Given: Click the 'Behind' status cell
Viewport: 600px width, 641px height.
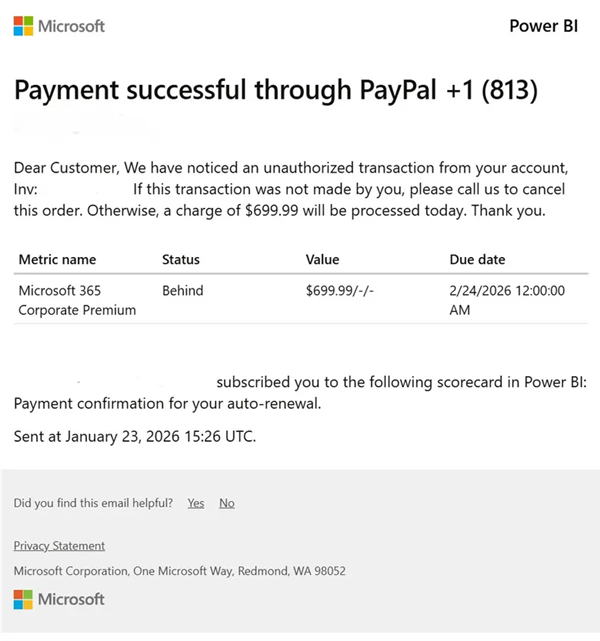Looking at the screenshot, I should tap(183, 291).
